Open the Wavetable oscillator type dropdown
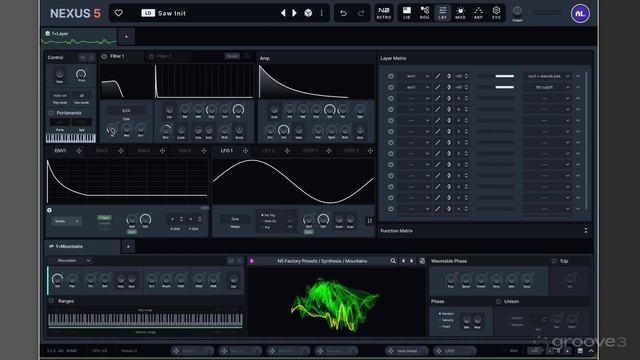The height and width of the screenshot is (360, 640). pyautogui.click(x=73, y=260)
